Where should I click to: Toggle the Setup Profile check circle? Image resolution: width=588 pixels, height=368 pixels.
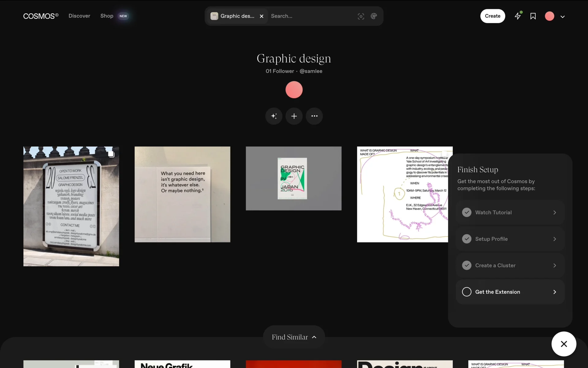pos(467,239)
